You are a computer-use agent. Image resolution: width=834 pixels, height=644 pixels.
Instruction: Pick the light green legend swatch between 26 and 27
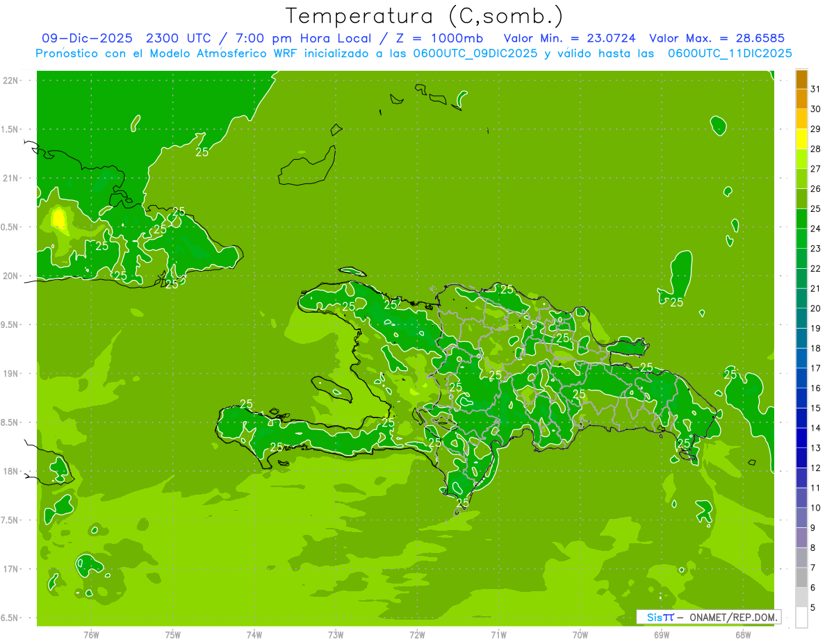tap(801, 179)
